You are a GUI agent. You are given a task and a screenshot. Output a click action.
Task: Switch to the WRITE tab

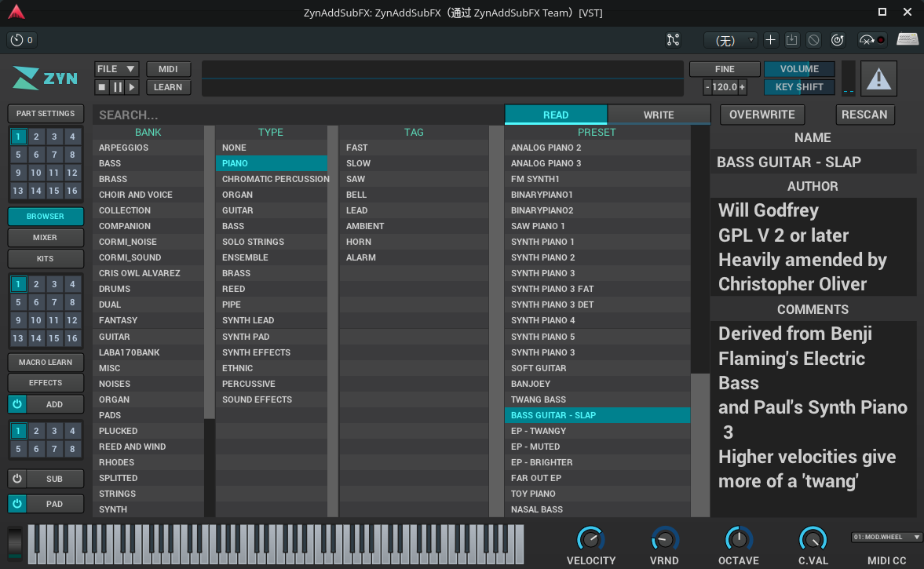pos(659,115)
